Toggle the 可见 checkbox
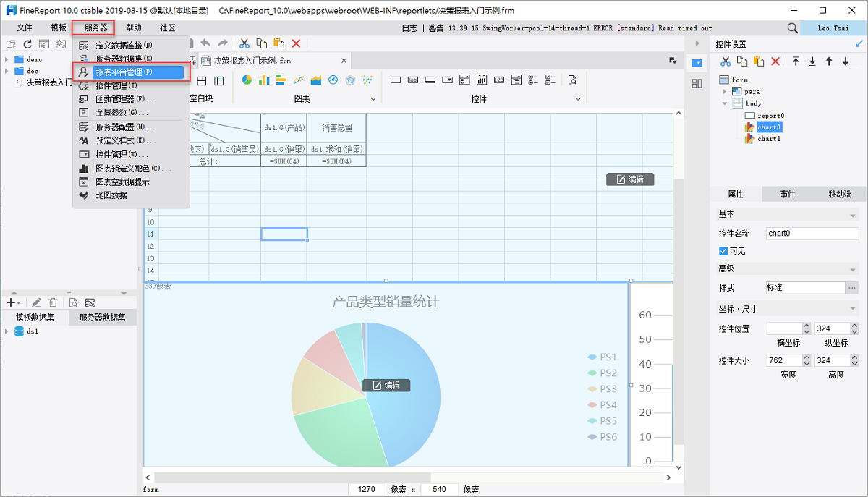Screen dimensions: 868x497 tap(723, 251)
